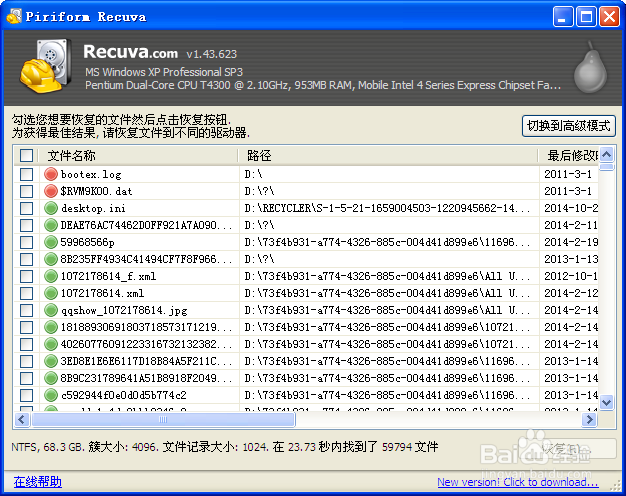The width and height of the screenshot is (626, 496).
Task: Check the box for $RVM9K00.dat
Action: [26, 191]
